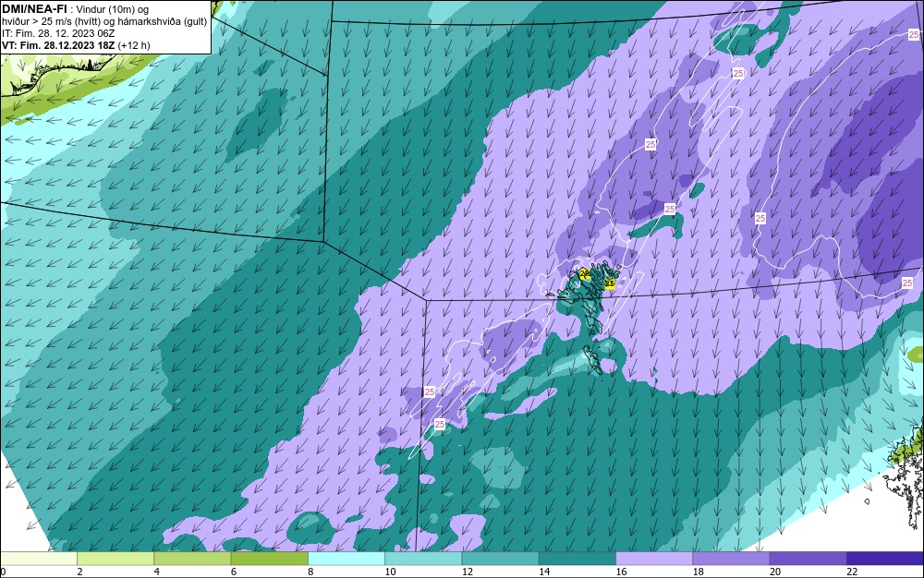Screen dimensions: 924x578
Task: Click the "VT: Fim. 28.12.2023 18Z" valid time line
Action: [x=58, y=45]
